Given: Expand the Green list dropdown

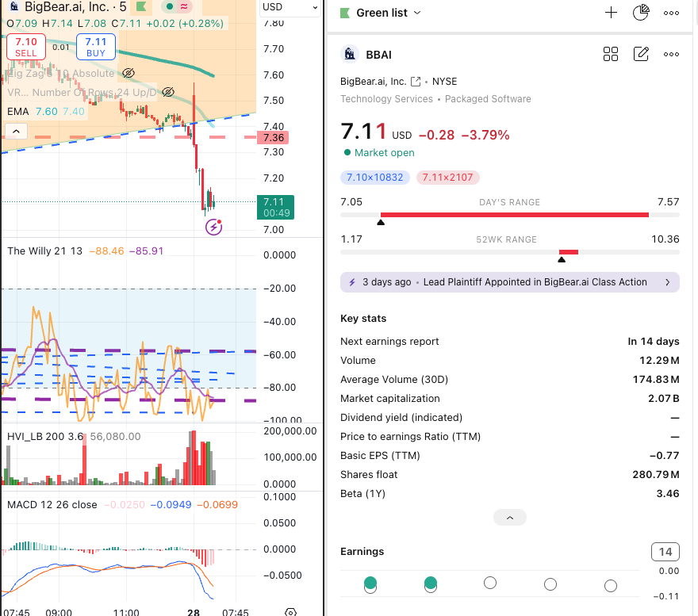Looking at the screenshot, I should [x=417, y=13].
